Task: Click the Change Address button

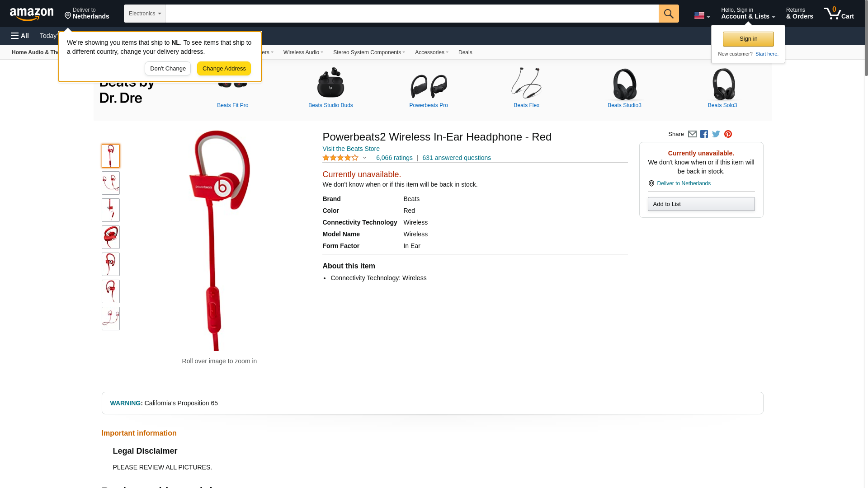Action: [224, 69]
